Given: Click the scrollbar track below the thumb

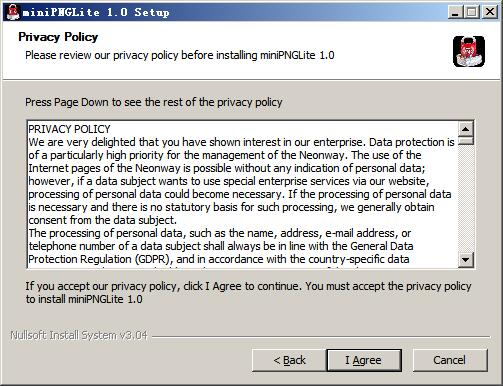Looking at the screenshot, I should 466,198.
